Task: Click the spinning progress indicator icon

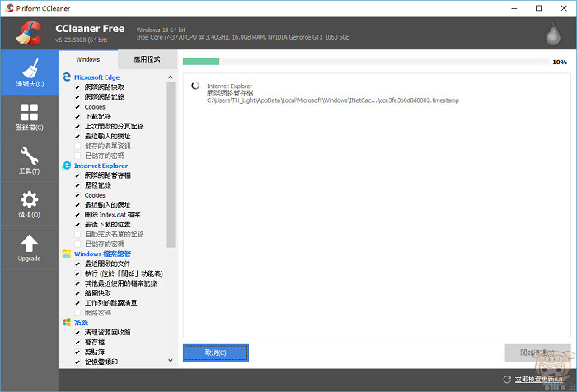Action: (195, 86)
